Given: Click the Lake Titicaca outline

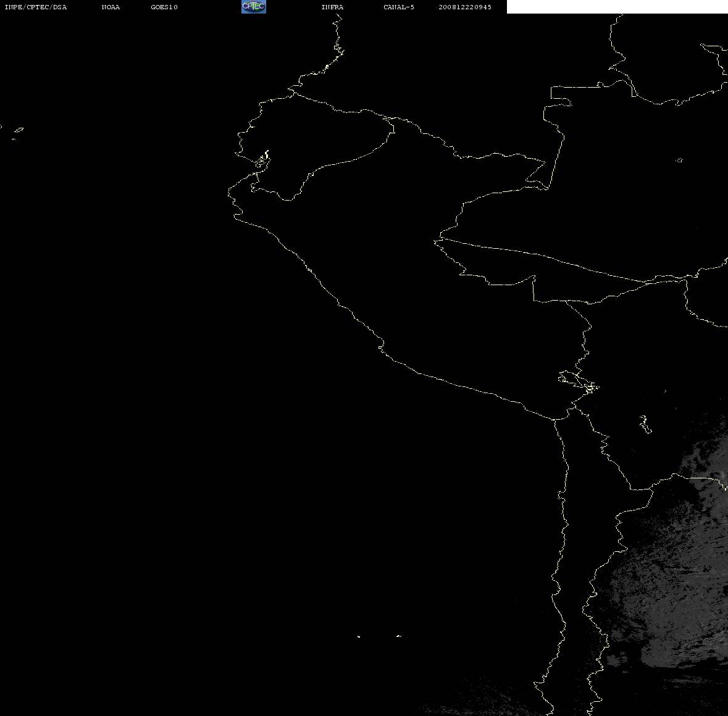Looking at the screenshot, I should 579,382.
